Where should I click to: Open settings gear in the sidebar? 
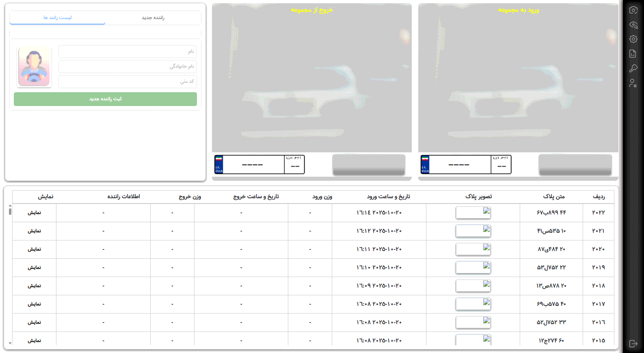[x=633, y=39]
